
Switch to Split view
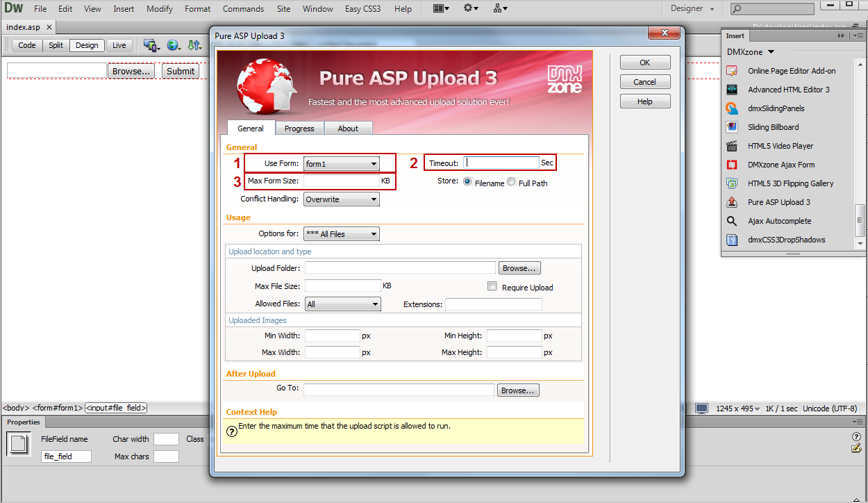coord(56,45)
